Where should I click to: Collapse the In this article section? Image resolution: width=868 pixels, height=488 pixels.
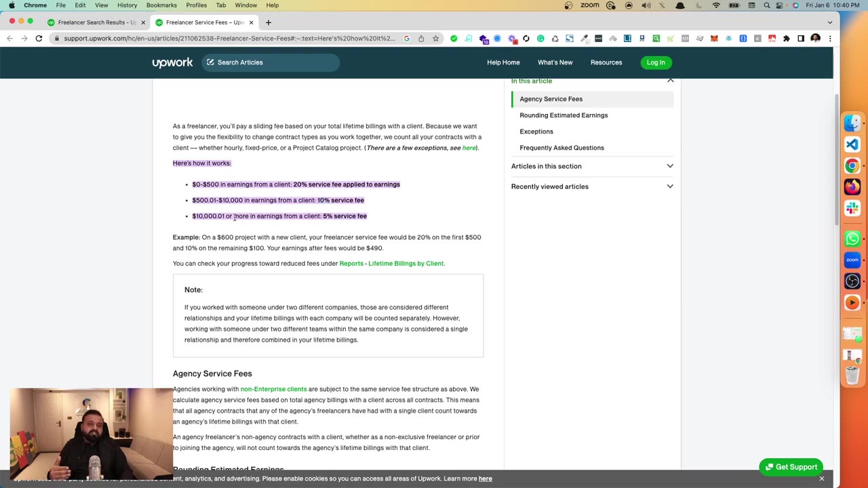click(x=670, y=81)
